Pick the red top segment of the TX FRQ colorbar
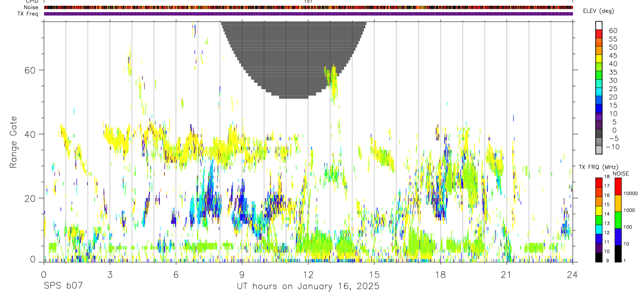This screenshot has height=297, width=644. 599,183
